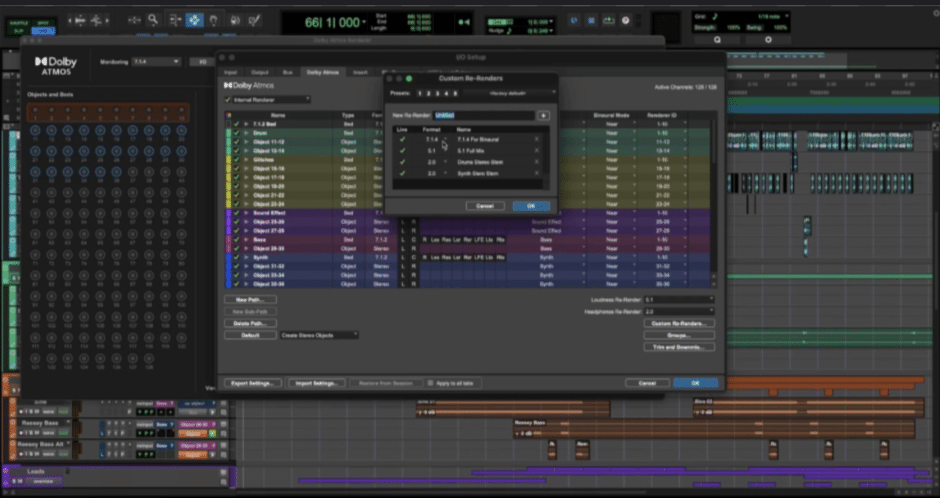Viewport: 940px width, 498px height.
Task: Uncheck the active box for 7.1.2 Bed path
Action: point(237,124)
